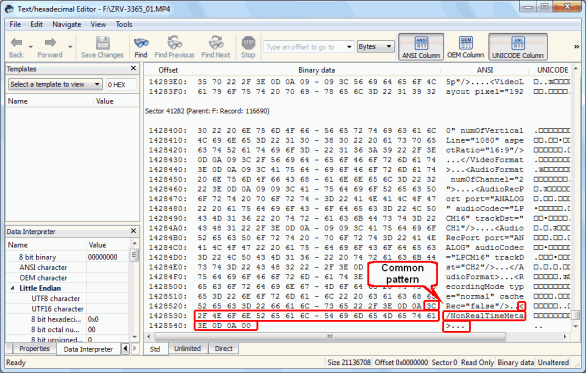Screen dimensions: 586x373
Task: Click Data Interpreter vertical scrollbar thumb
Action: [134, 255]
